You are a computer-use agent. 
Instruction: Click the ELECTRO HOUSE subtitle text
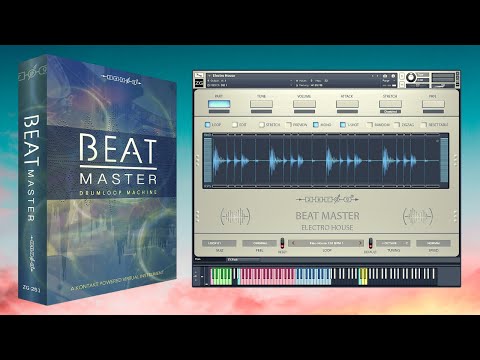327,228
